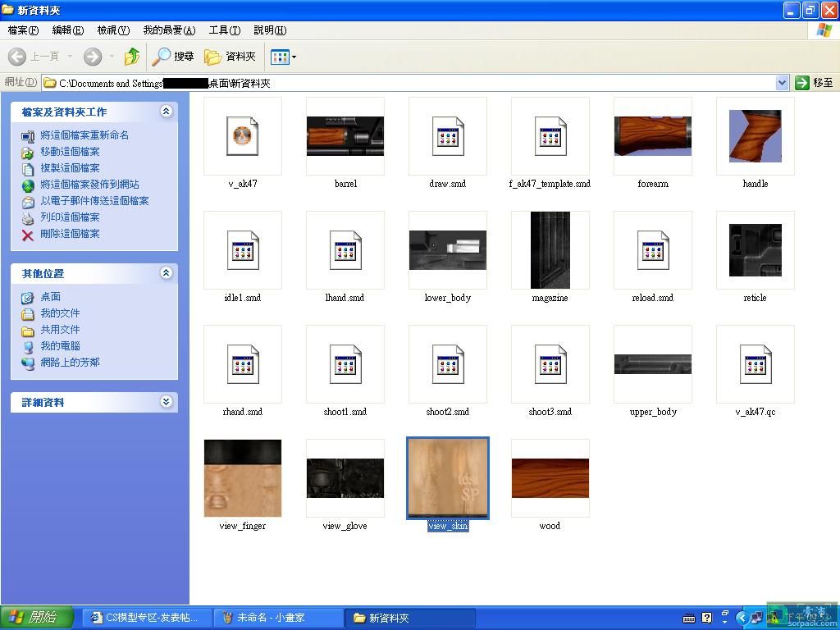This screenshot has width=840, height=630.
Task: Click 列印這個檔案 print link
Action: tap(71, 217)
